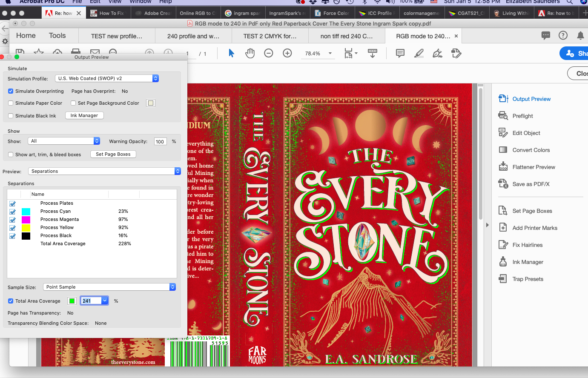This screenshot has width=588, height=378.
Task: Uncheck the Process Black plate
Action: 13,236
